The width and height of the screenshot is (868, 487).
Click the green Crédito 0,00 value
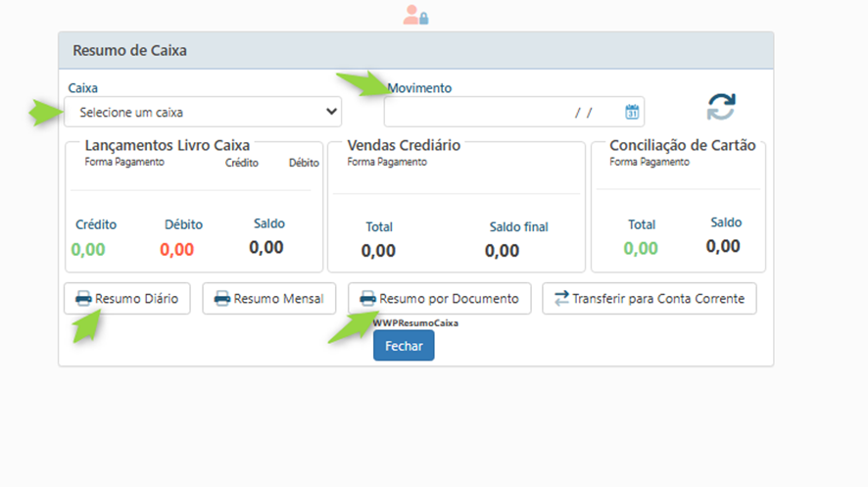click(88, 249)
